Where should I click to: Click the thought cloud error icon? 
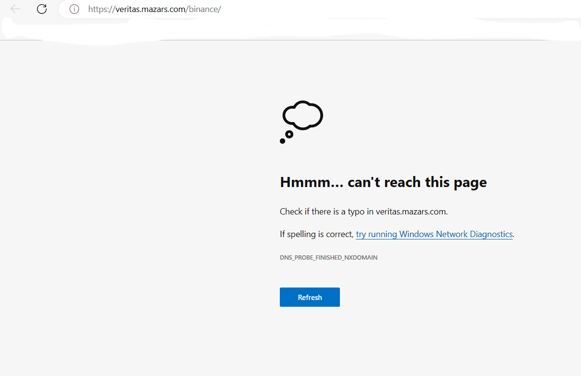point(302,115)
